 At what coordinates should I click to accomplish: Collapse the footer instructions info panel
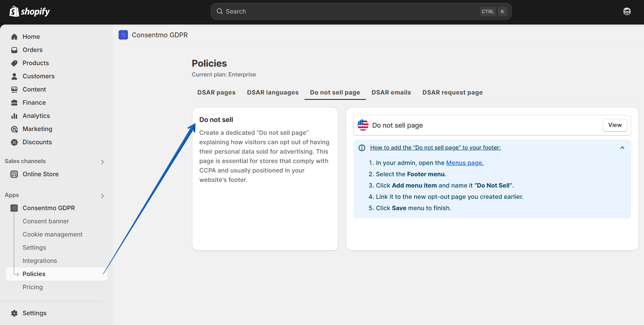click(x=622, y=148)
